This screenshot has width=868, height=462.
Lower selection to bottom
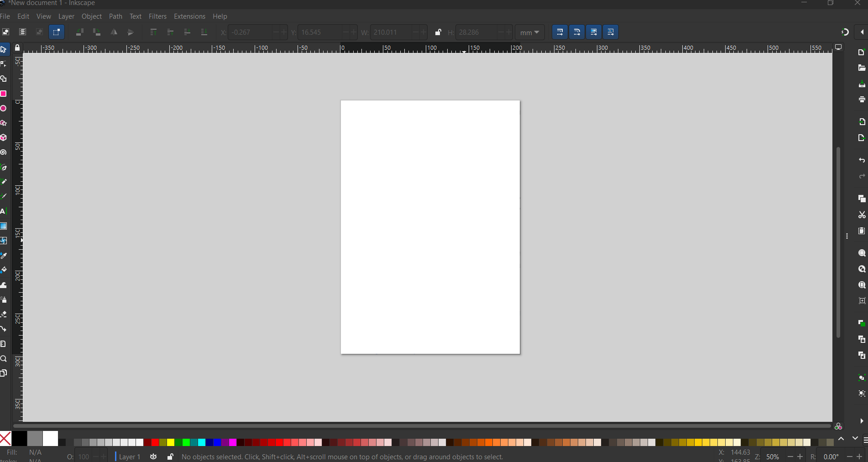coord(204,32)
